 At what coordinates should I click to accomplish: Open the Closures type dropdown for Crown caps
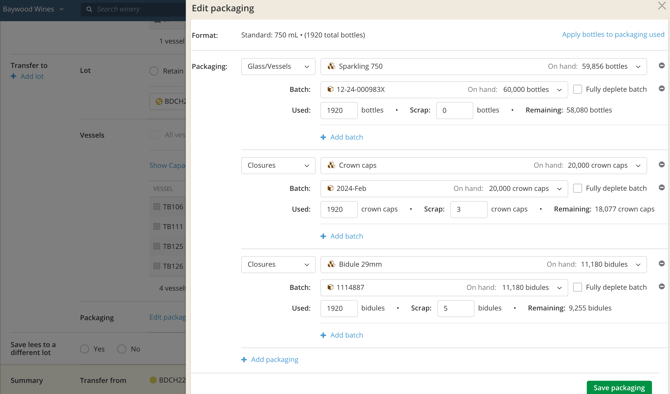[x=278, y=165]
